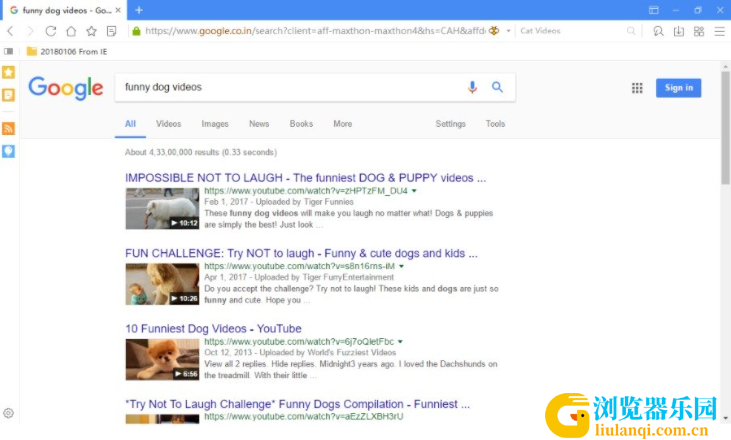Select the All results tab
This screenshot has width=731, height=440.
coord(130,124)
